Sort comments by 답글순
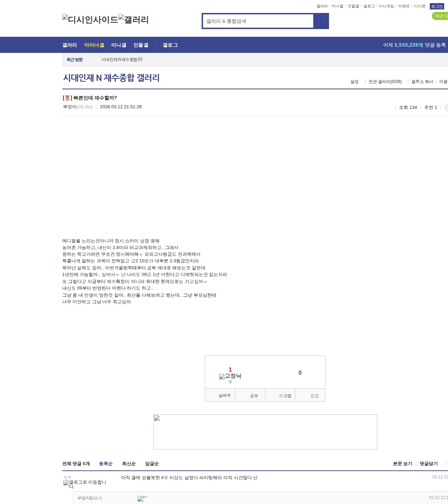This screenshot has height=504, width=448. point(152,464)
